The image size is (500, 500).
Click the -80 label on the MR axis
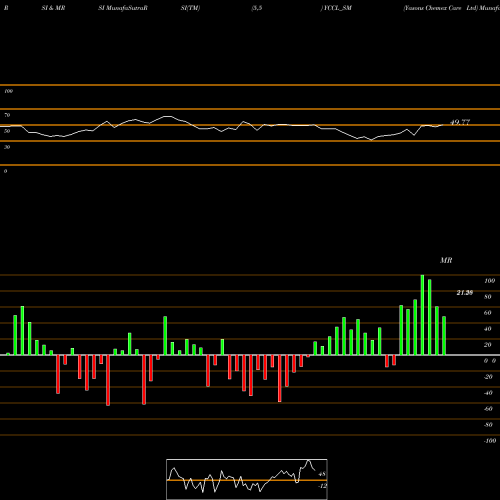pos(488,425)
